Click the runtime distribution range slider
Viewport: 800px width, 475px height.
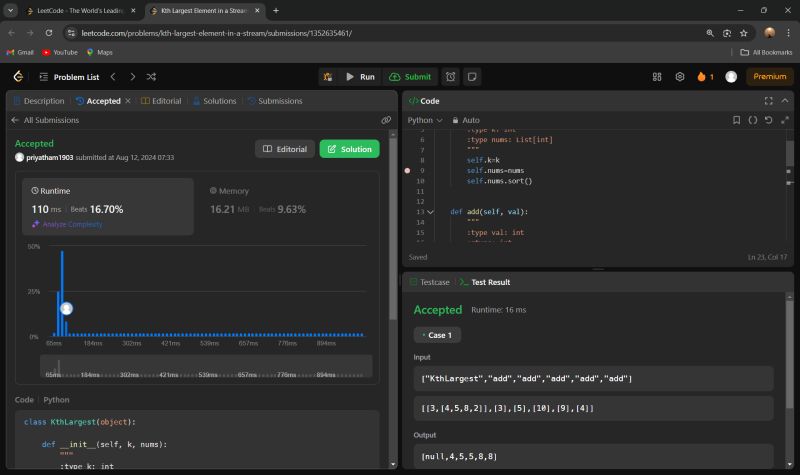205,365
